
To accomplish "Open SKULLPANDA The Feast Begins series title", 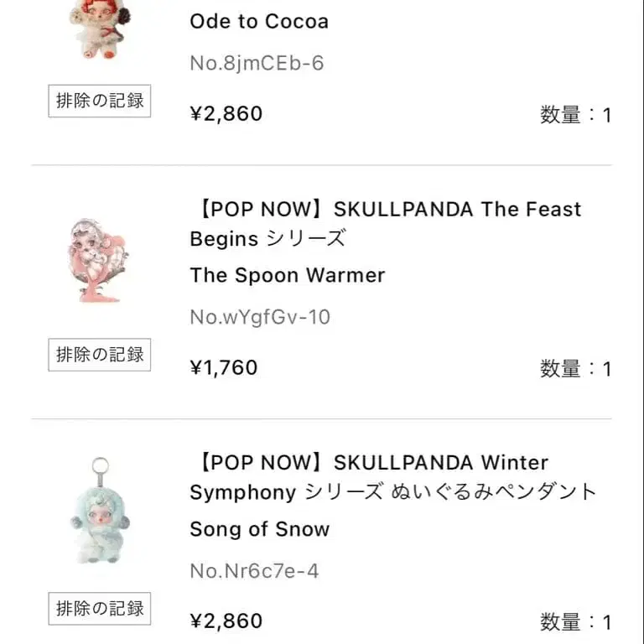I will (x=385, y=223).
